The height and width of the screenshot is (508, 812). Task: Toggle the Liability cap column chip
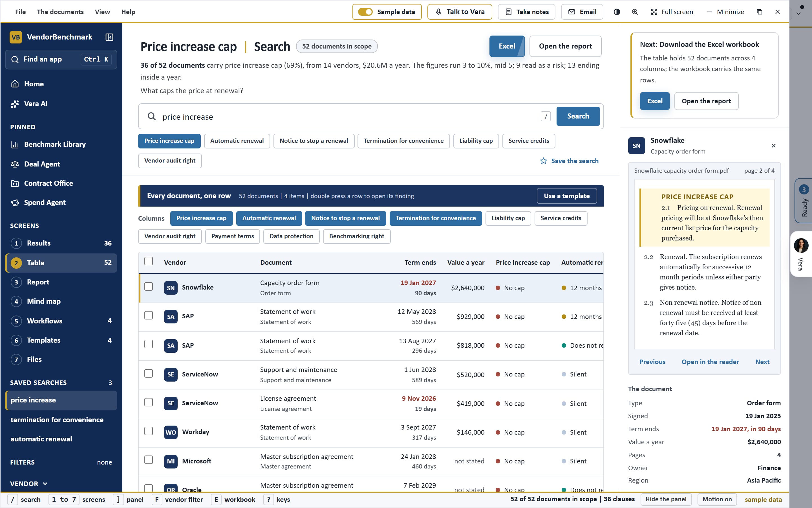point(508,218)
